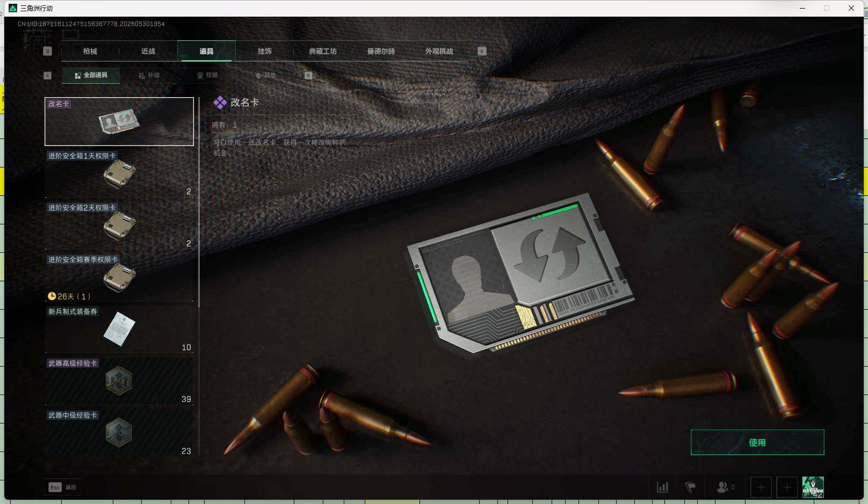The image size is (868, 504).
Task: Select 进阶安全箱赛季权限卡 item
Action: point(119,277)
